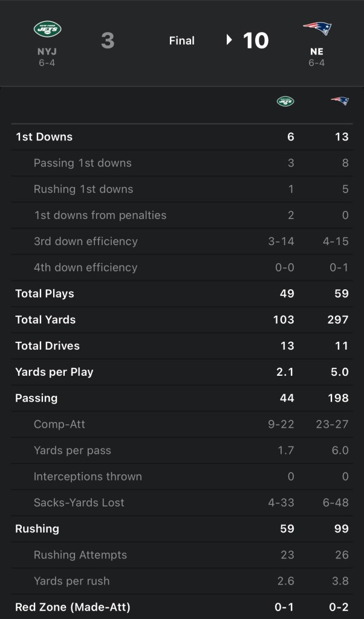Tap the winner arrow beside score 10

(230, 40)
